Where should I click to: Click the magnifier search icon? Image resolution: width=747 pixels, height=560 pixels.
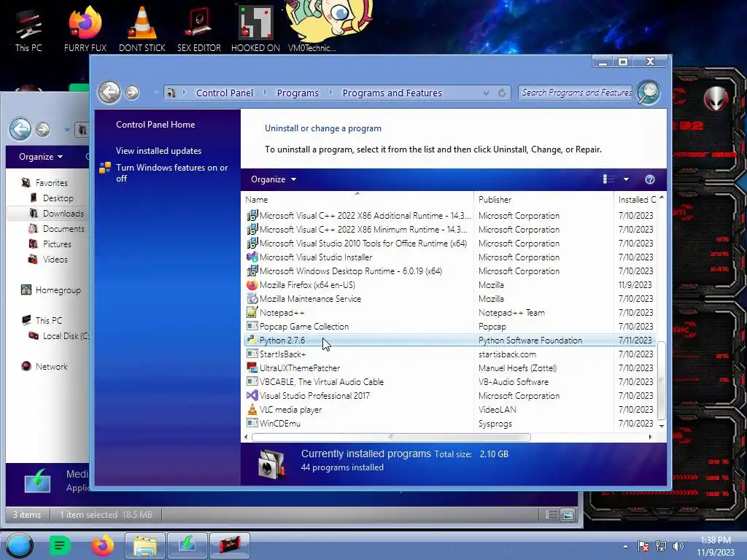click(649, 93)
